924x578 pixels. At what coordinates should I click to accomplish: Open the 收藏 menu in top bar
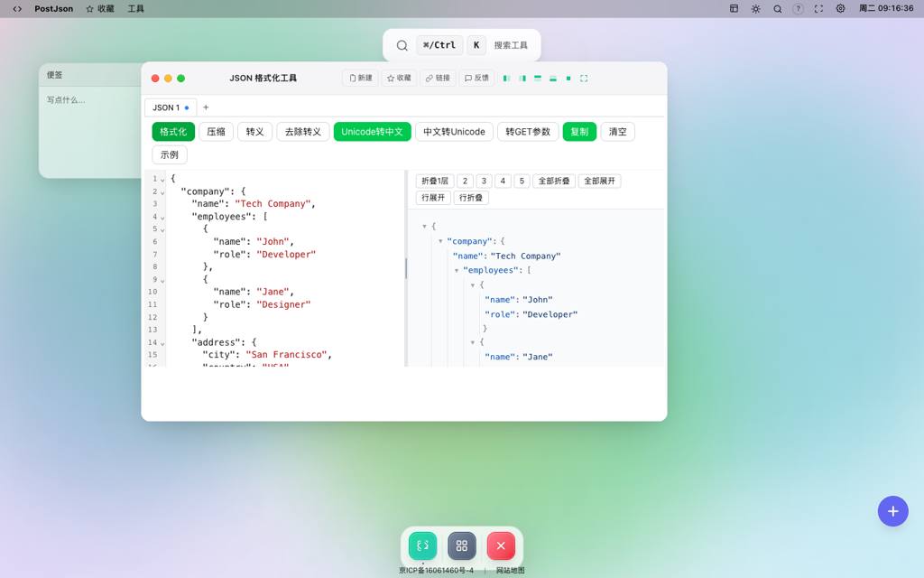point(100,9)
